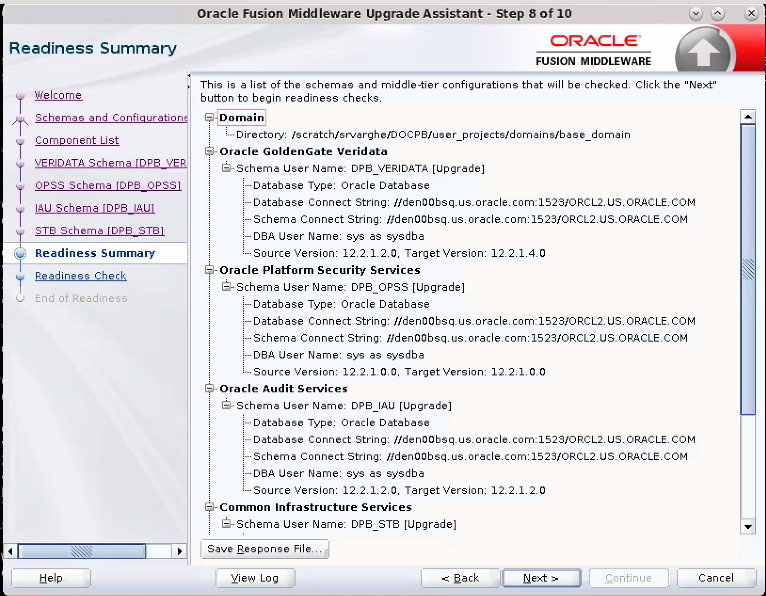This screenshot has height=596, width=766.
Task: Click the summary tree scroll-down arrow
Action: (748, 527)
